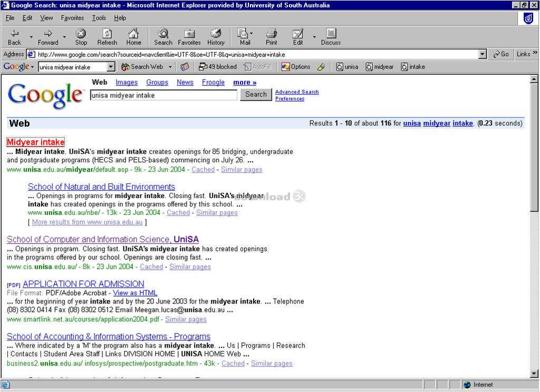Open School of Natural and Built Environments

point(101,187)
